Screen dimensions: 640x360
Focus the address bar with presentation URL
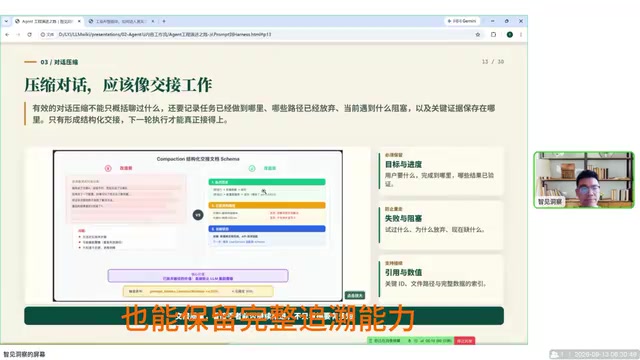(261, 35)
